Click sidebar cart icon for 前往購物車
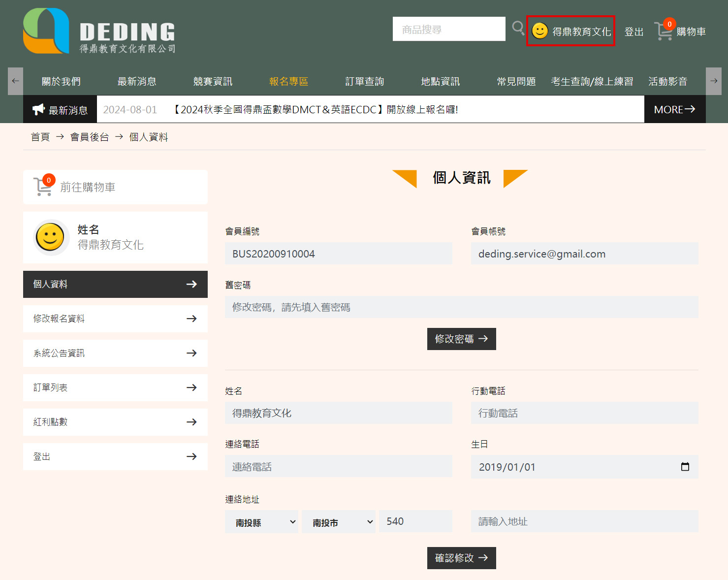Viewport: 728px width, 580px height. [43, 187]
